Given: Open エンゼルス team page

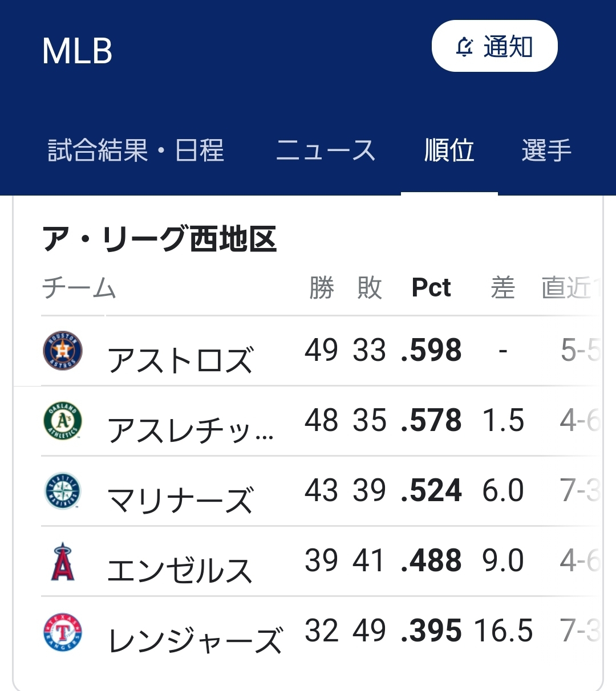Looking at the screenshot, I should tap(180, 571).
